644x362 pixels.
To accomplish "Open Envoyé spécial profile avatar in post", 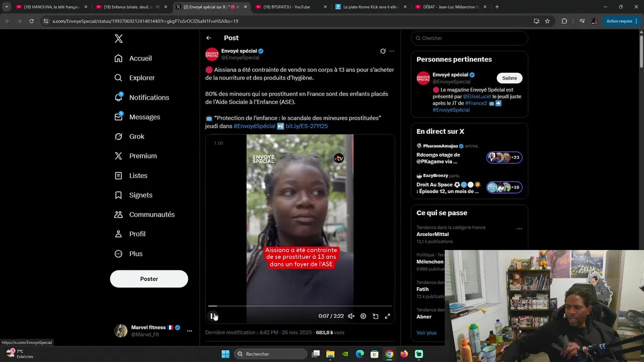I will pos(212,54).
